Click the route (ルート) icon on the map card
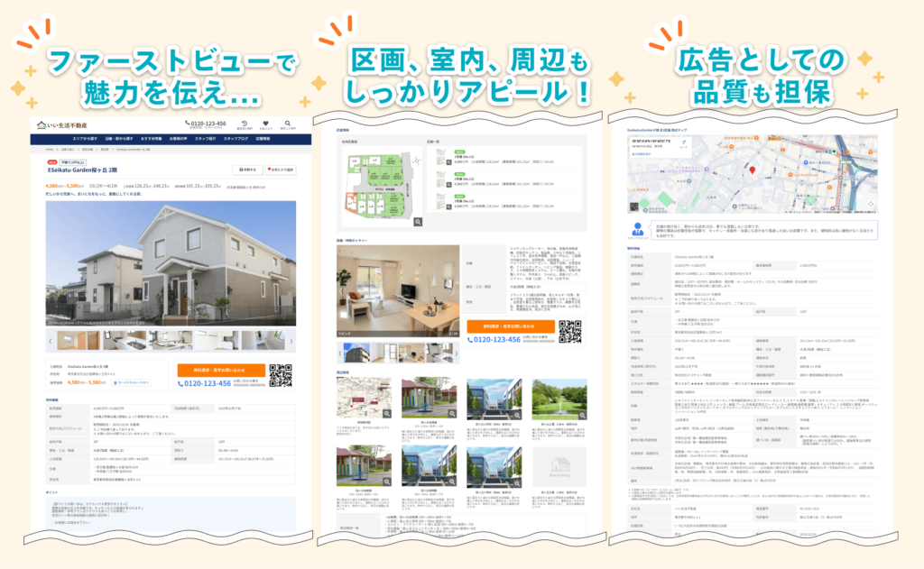 [x=683, y=144]
